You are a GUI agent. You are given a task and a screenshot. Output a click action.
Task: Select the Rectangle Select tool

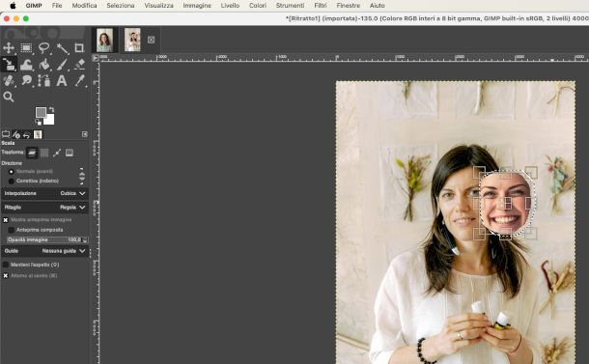coord(26,47)
